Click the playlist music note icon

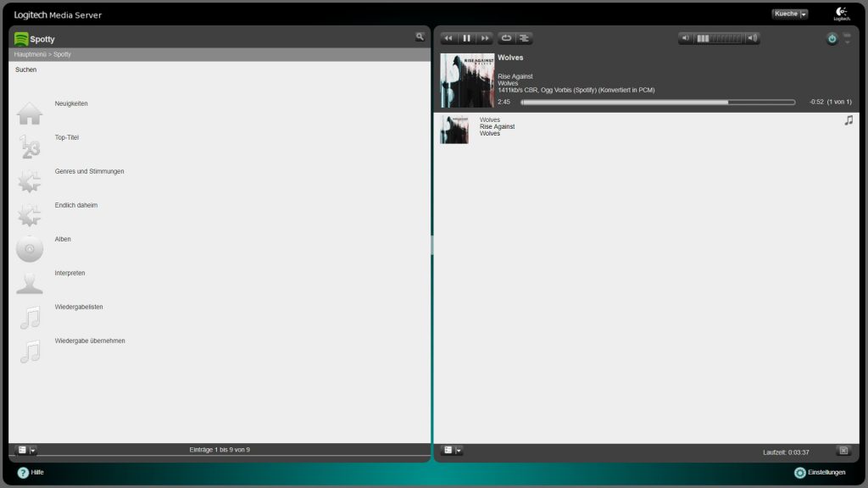[x=849, y=120]
